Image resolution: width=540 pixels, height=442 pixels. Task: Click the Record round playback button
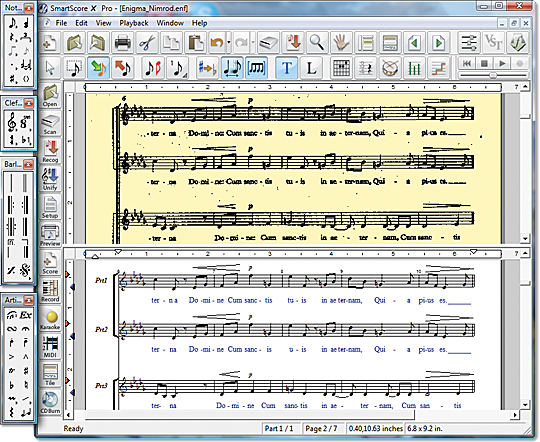click(520, 63)
